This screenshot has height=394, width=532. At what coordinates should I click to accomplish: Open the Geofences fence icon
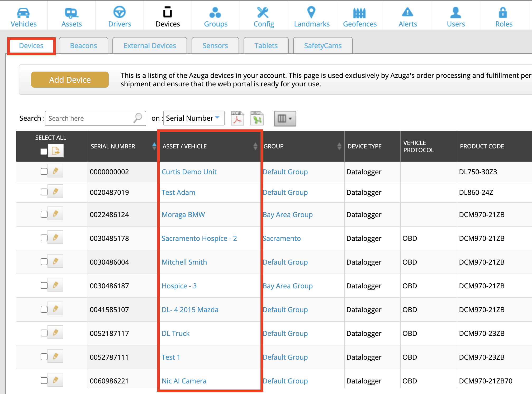[x=359, y=12]
